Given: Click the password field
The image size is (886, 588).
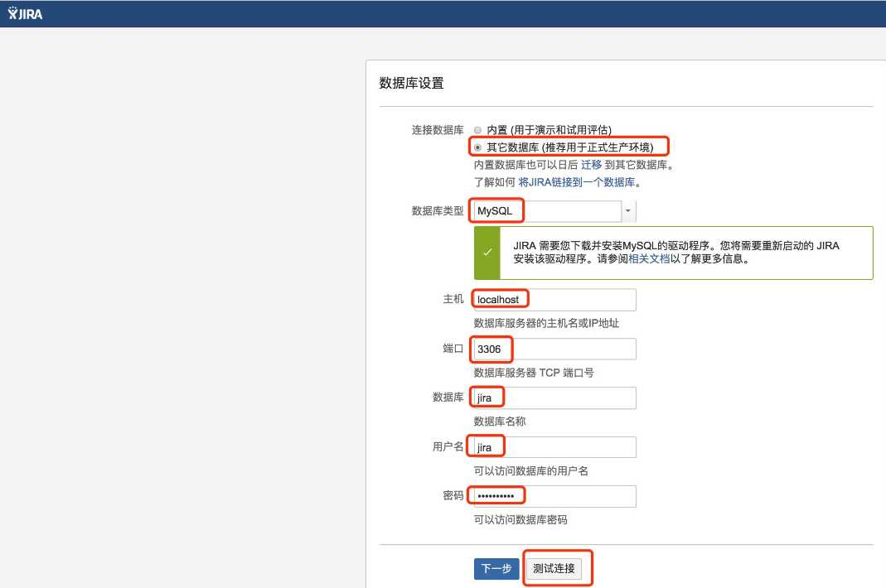Looking at the screenshot, I should click(x=554, y=496).
